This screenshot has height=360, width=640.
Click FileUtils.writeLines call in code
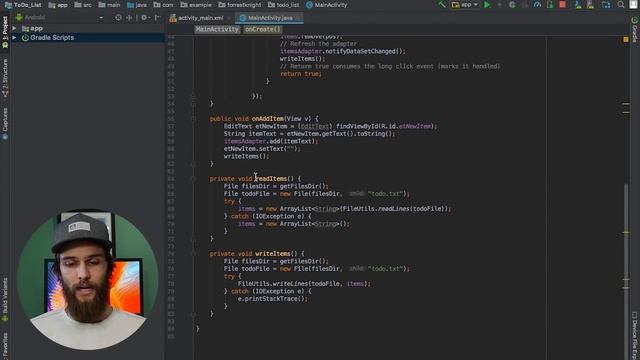click(304, 284)
